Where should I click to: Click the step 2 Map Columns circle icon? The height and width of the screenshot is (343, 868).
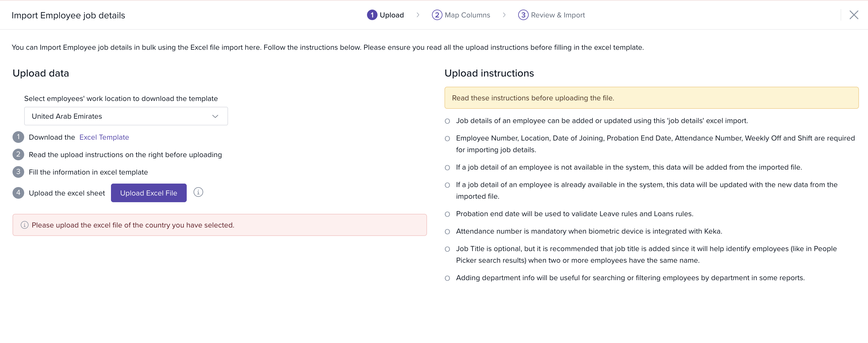[x=437, y=15]
